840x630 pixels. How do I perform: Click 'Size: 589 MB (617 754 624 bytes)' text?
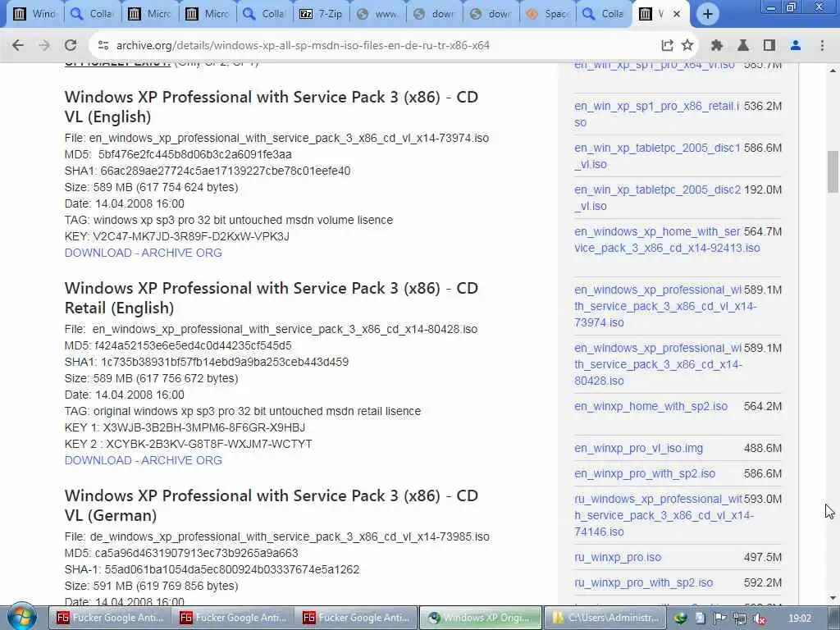152,187
